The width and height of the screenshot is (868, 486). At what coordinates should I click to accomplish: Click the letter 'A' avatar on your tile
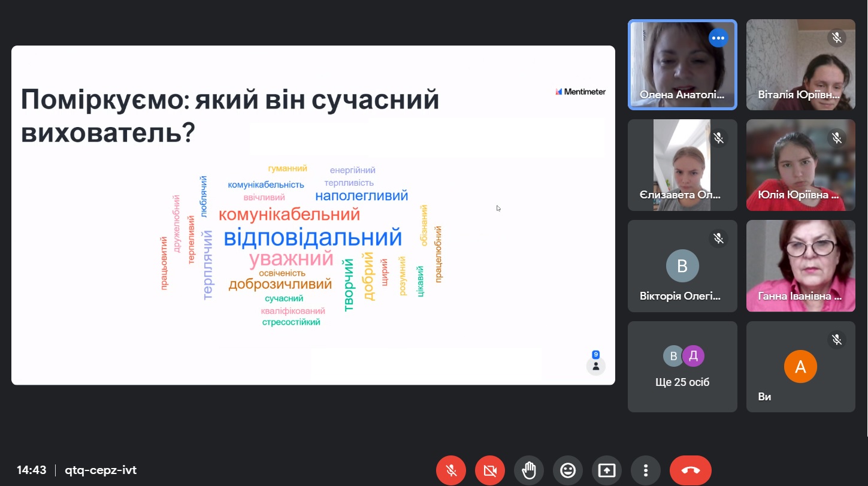click(x=800, y=366)
